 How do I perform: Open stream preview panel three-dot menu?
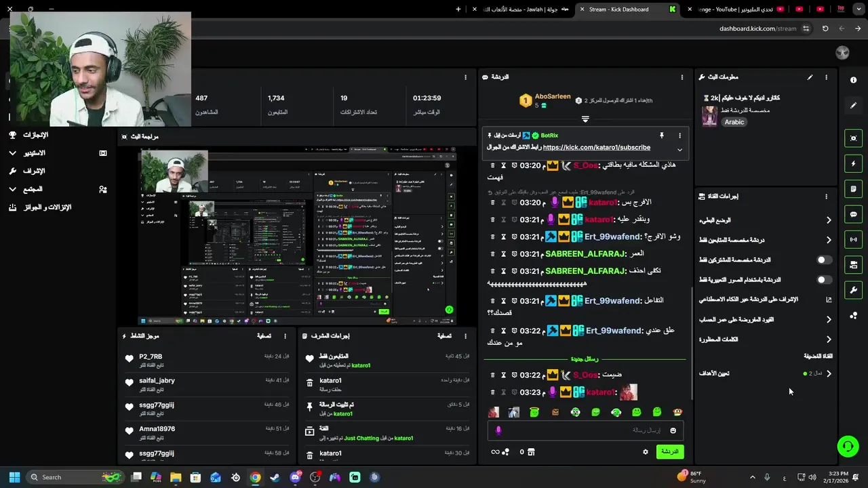coord(465,136)
